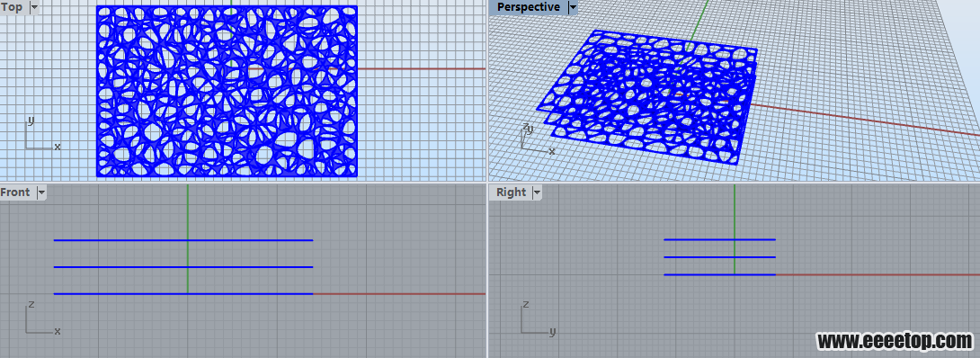The width and height of the screenshot is (980, 358).
Task: Activate the Perspective viewport title label
Action: 529,7
